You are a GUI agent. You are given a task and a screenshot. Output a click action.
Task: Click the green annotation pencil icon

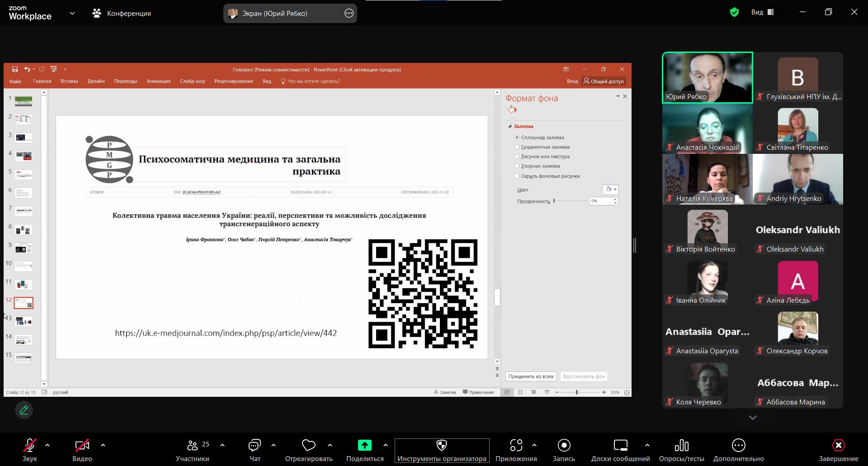pos(24,410)
